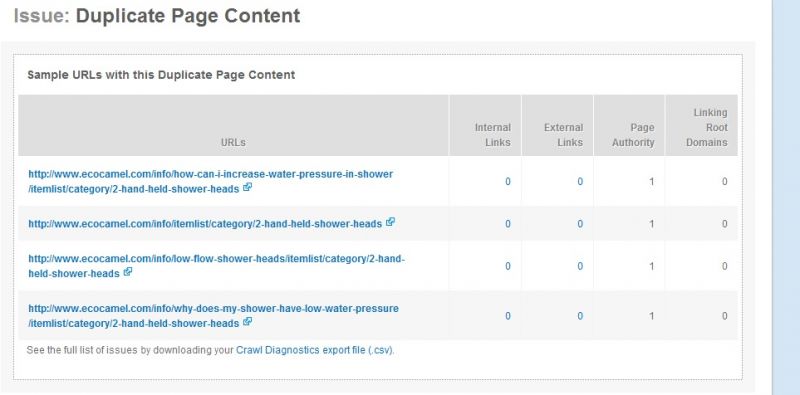Click Internal Links count for low-flow-shower-heads row

pyautogui.click(x=508, y=266)
